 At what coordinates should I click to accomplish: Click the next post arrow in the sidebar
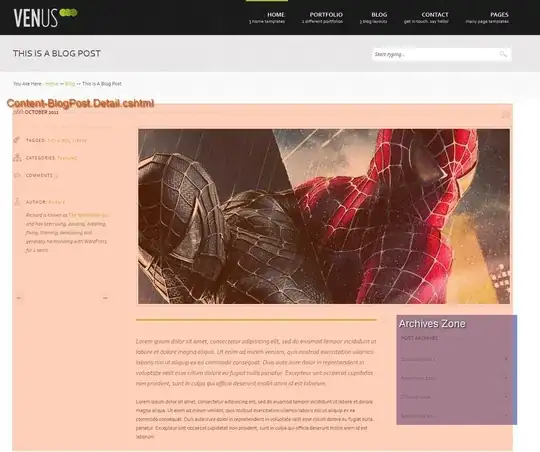click(105, 298)
